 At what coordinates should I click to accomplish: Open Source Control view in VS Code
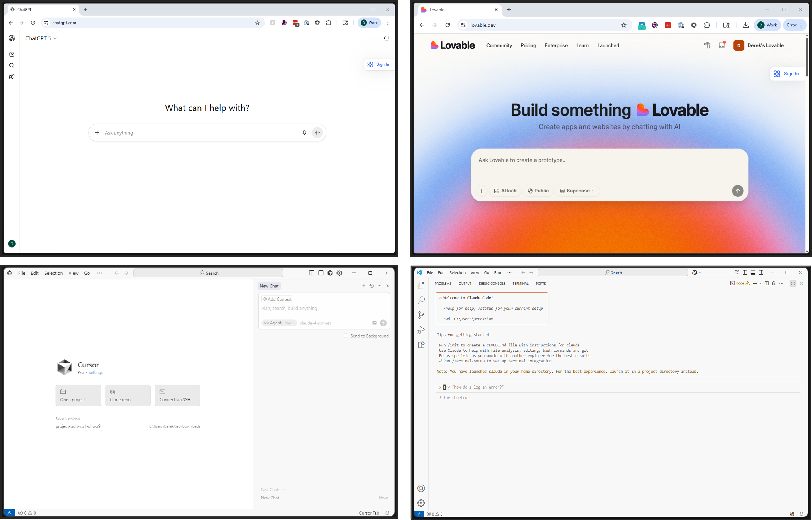tap(421, 315)
